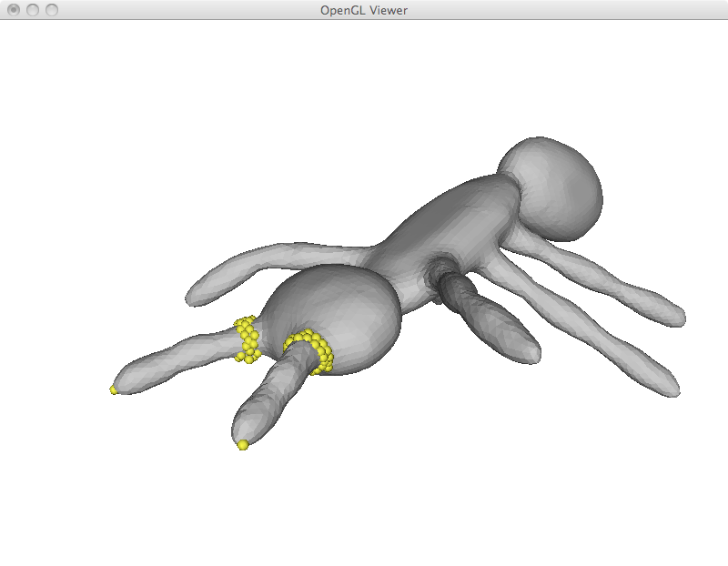Minimize the OpenGL Viewer window

coord(33,10)
